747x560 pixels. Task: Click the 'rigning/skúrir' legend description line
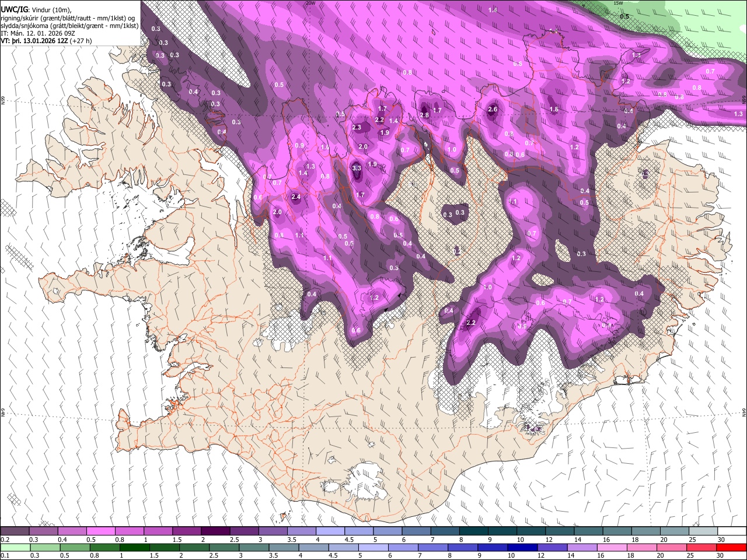(67, 17)
